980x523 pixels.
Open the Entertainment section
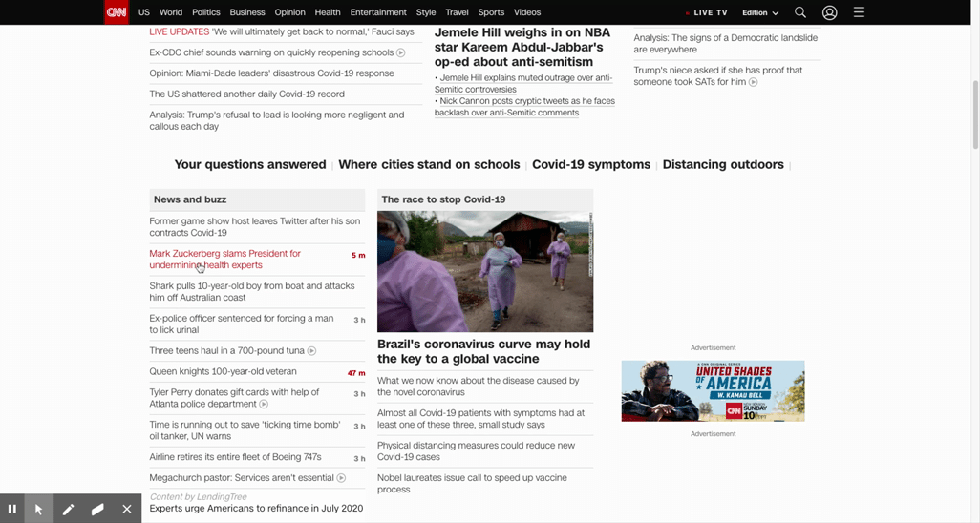378,11
